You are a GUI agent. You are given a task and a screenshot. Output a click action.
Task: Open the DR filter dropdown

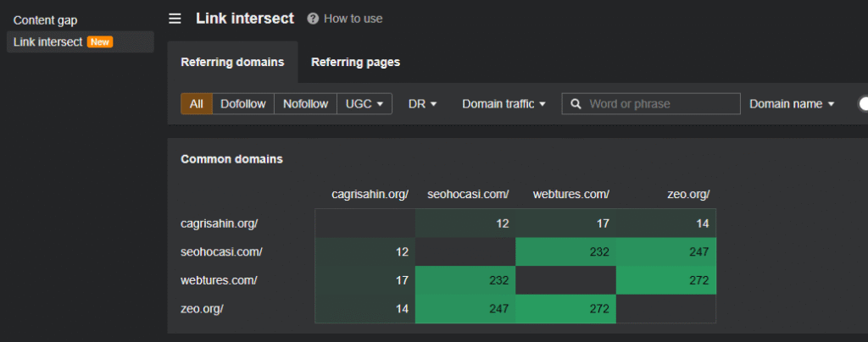423,104
